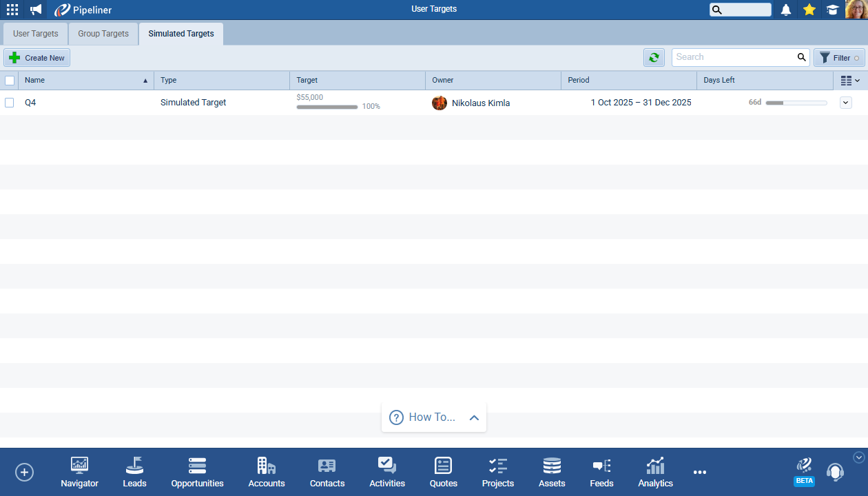Click the yellow star favorites icon
This screenshot has width=868, height=496.
tap(809, 10)
